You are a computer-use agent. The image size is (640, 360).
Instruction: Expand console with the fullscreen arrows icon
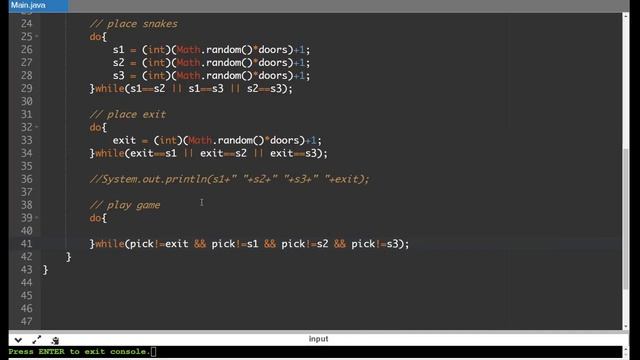tap(36, 340)
